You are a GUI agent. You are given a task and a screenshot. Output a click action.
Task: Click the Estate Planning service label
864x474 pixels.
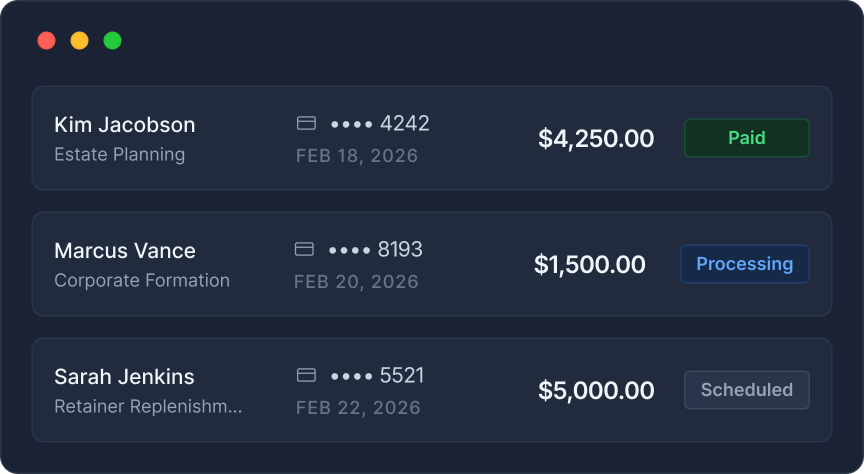pos(119,155)
